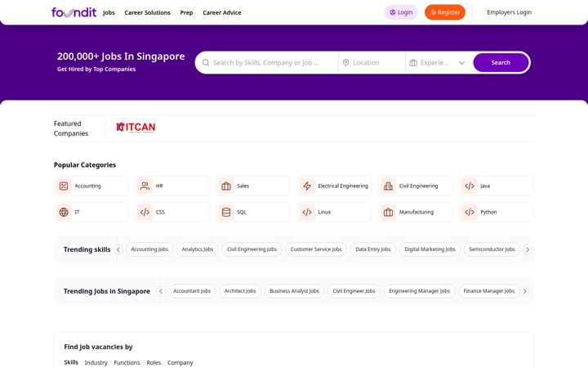Click the IT globe icon
This screenshot has width=588, height=368.
pyautogui.click(x=64, y=212)
